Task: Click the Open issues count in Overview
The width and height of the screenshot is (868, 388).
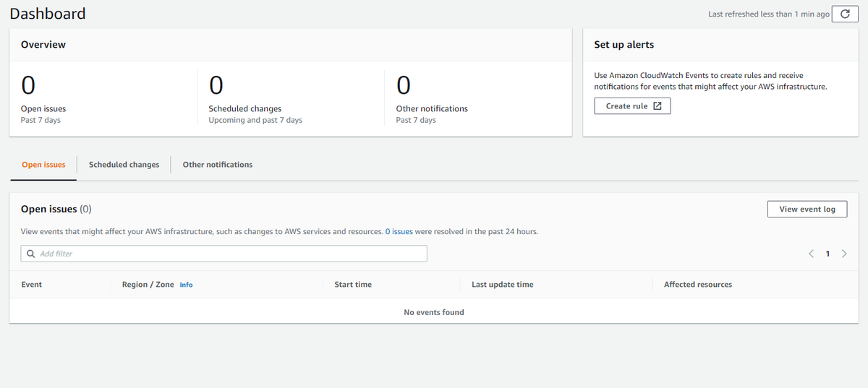Action: click(x=27, y=85)
